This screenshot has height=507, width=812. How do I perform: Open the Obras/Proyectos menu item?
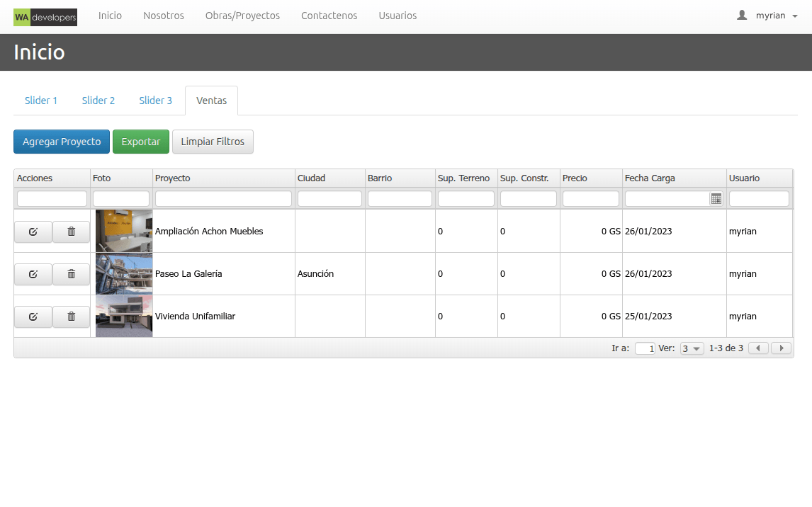tap(242, 16)
